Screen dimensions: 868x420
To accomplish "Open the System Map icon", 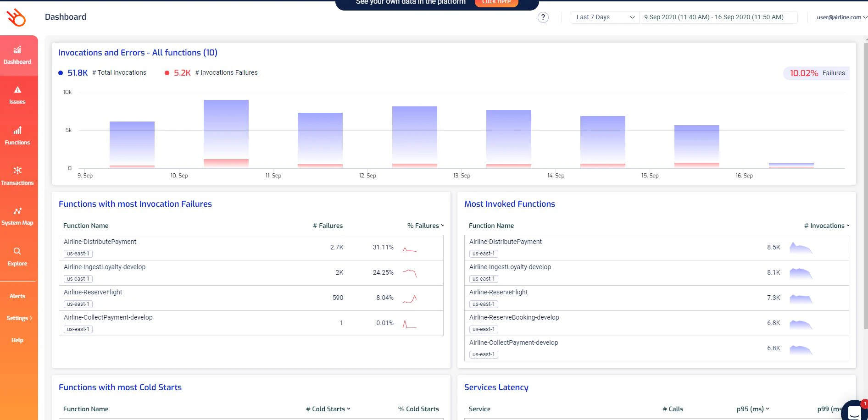I will pyautogui.click(x=17, y=211).
